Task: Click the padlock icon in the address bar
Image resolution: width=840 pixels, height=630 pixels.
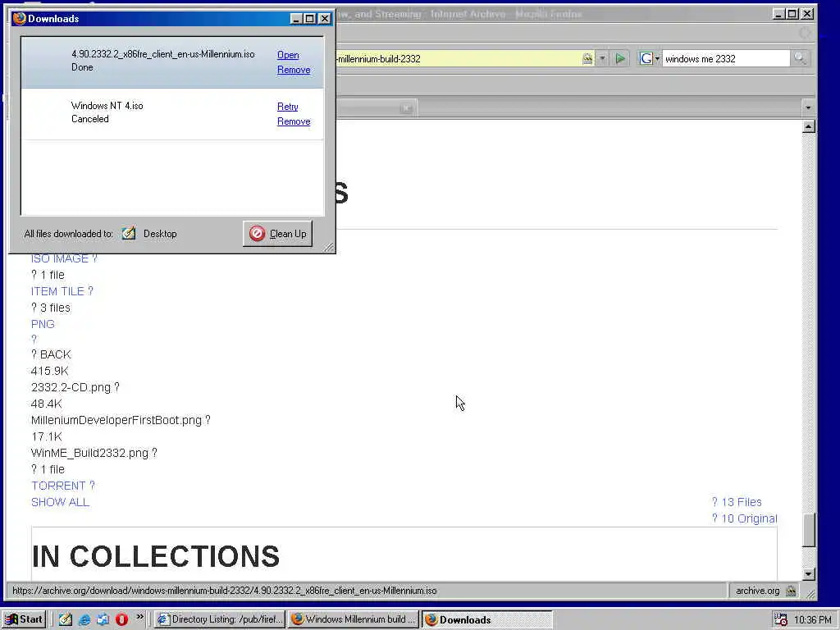Action: [x=587, y=58]
